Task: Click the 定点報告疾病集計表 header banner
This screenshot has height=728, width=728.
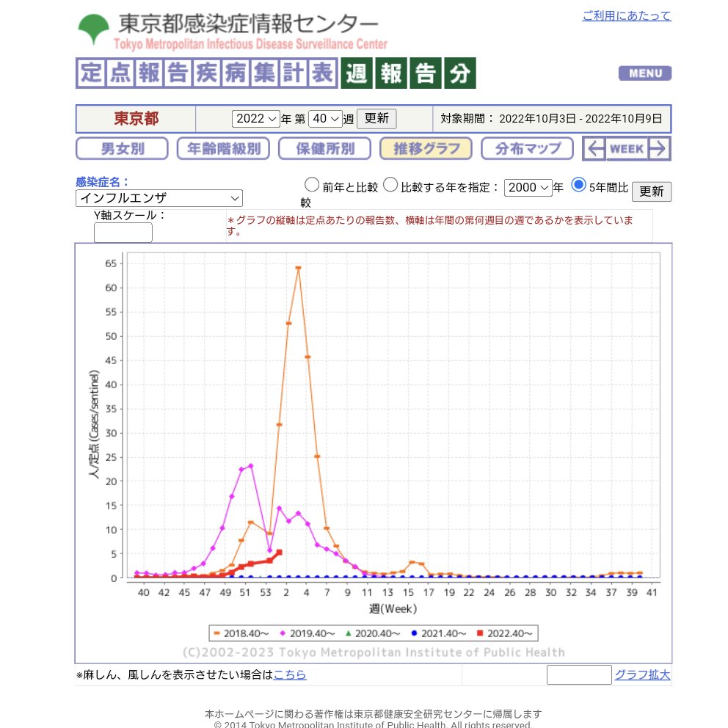Action: click(x=207, y=73)
